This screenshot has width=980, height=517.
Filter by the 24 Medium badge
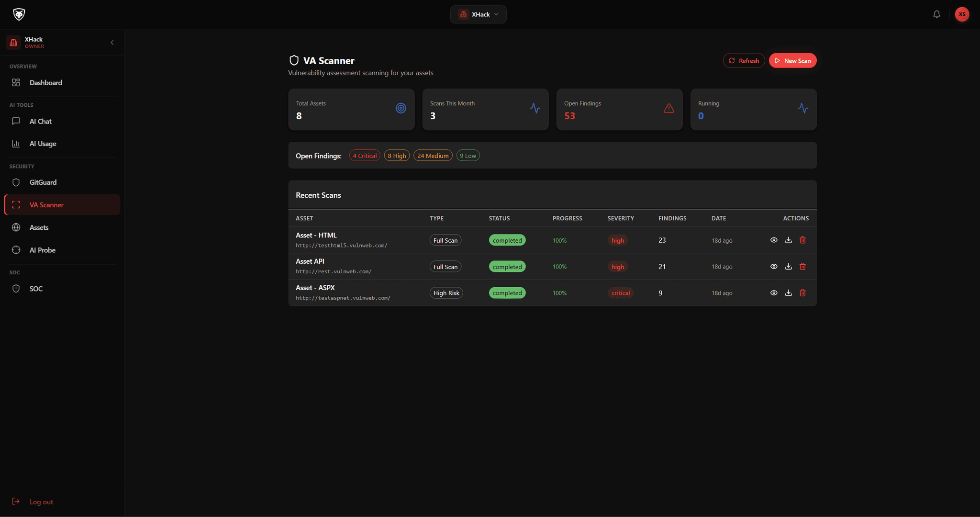coord(433,156)
